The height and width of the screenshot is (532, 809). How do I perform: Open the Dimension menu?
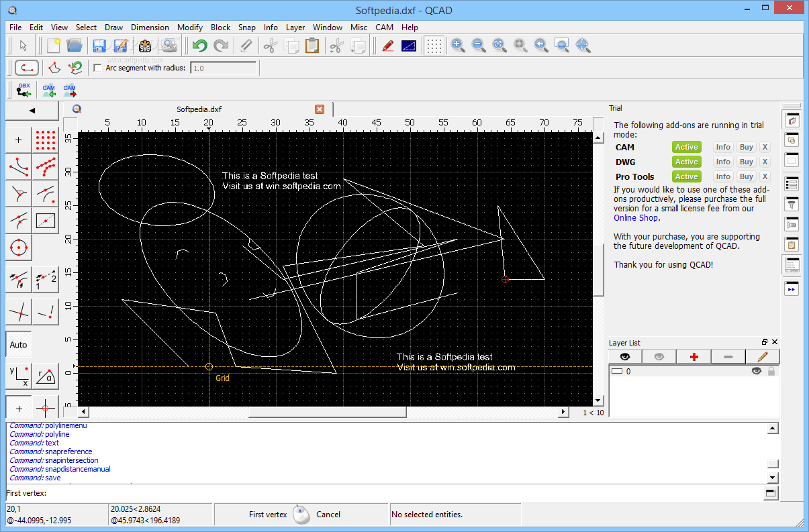pyautogui.click(x=150, y=28)
